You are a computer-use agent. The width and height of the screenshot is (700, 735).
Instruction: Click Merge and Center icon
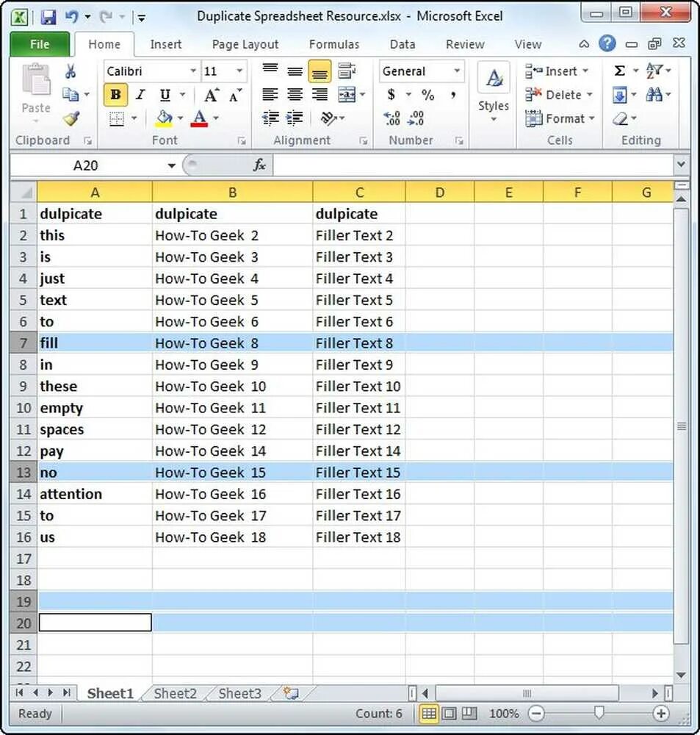point(347,95)
